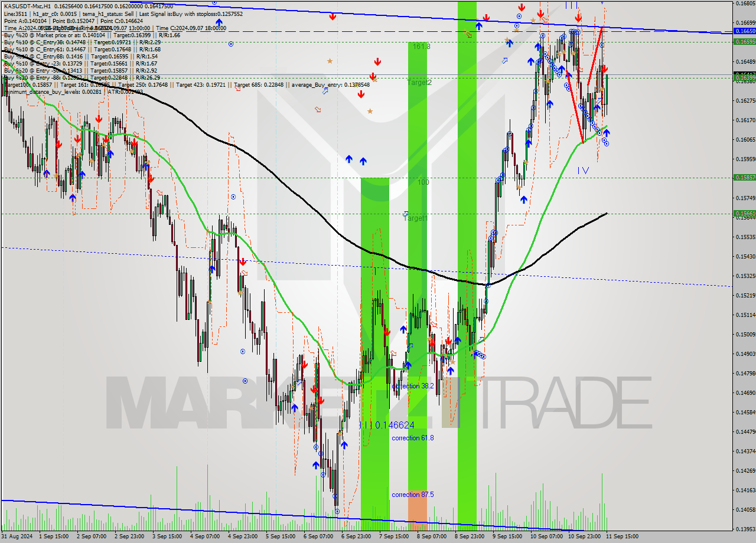Click the 2 Sep 23:00 time label
The width and height of the screenshot is (756, 543).
point(130,537)
